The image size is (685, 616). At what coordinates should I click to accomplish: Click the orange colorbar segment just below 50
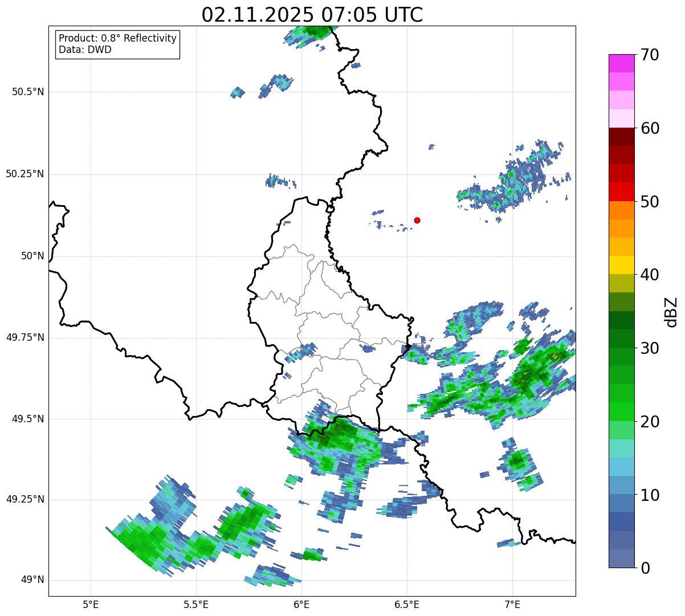pyautogui.click(x=621, y=210)
